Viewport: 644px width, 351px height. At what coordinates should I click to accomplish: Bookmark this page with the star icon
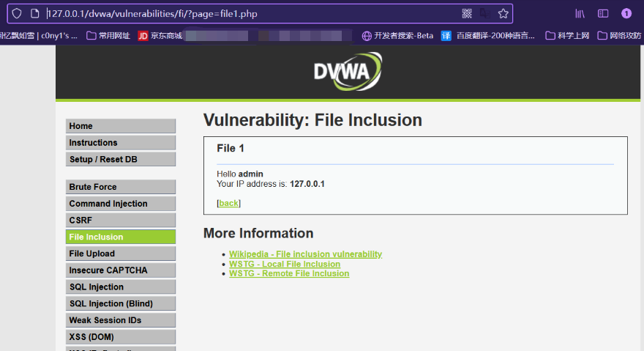(503, 14)
